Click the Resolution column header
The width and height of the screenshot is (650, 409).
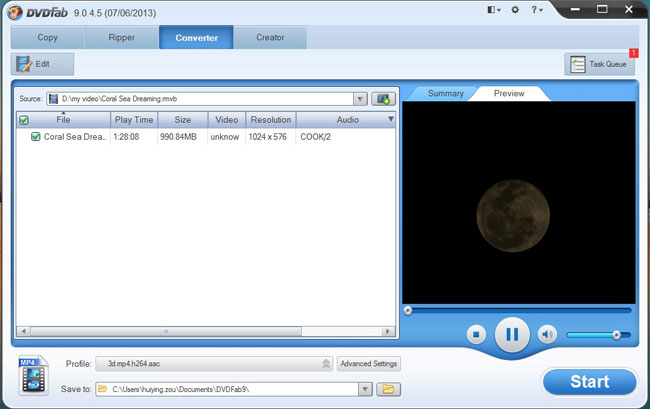click(x=271, y=120)
